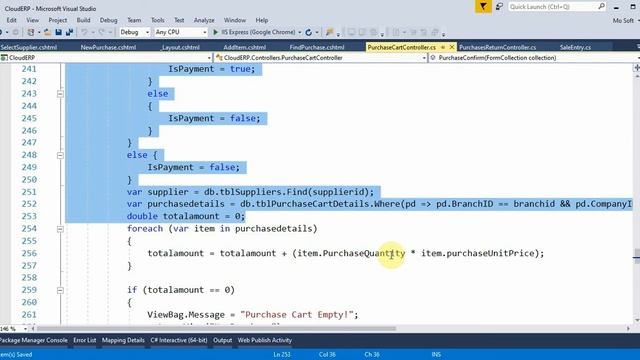The image size is (640, 360).
Task: Open the CloudERP project scope dropdown
Action: (106, 58)
